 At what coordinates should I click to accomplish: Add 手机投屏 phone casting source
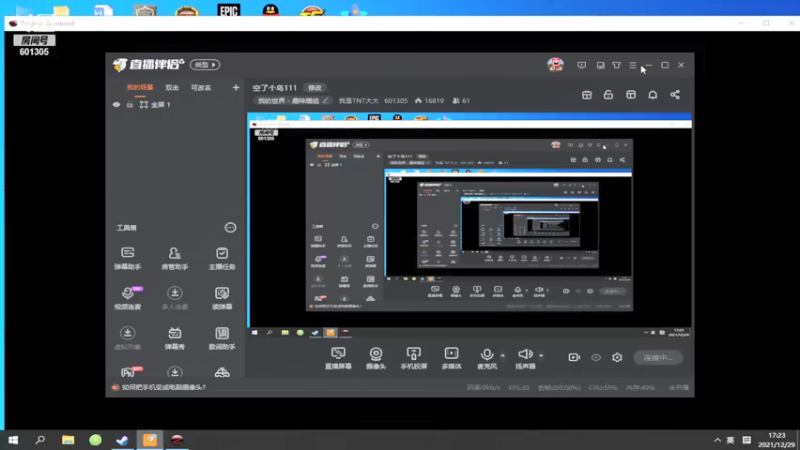tap(414, 358)
